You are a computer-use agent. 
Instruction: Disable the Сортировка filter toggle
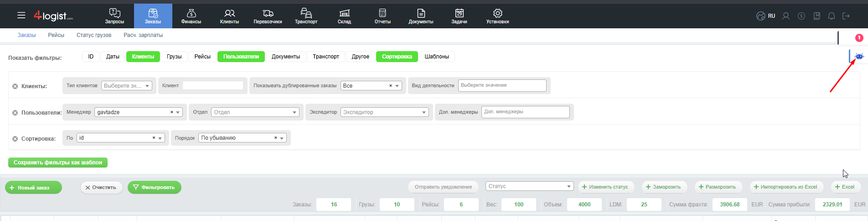click(397, 57)
